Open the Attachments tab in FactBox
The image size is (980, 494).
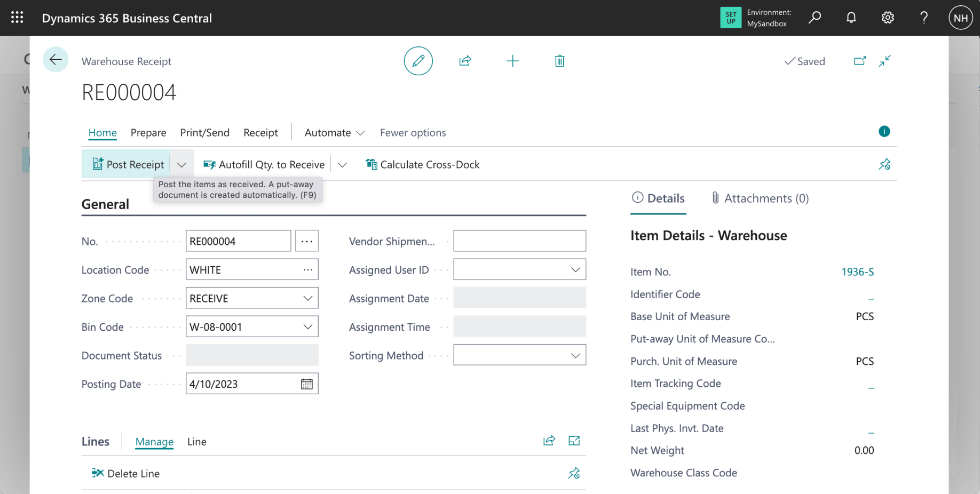click(760, 198)
